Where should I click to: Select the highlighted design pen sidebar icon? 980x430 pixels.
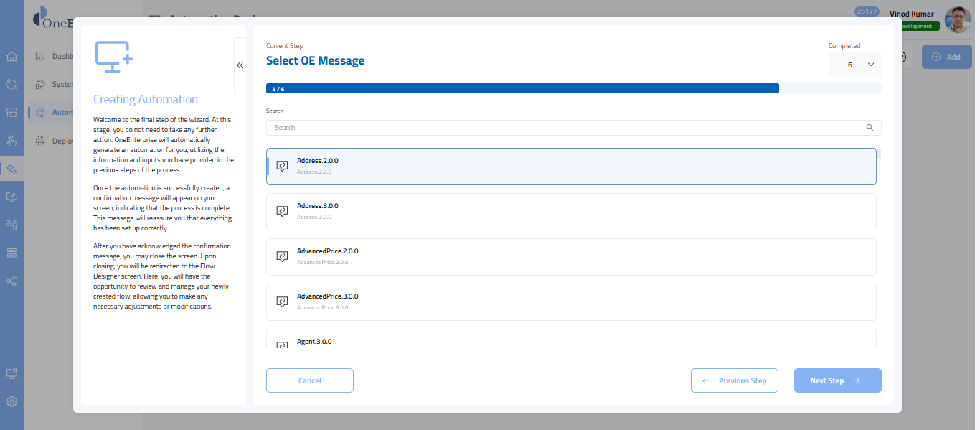point(11,169)
